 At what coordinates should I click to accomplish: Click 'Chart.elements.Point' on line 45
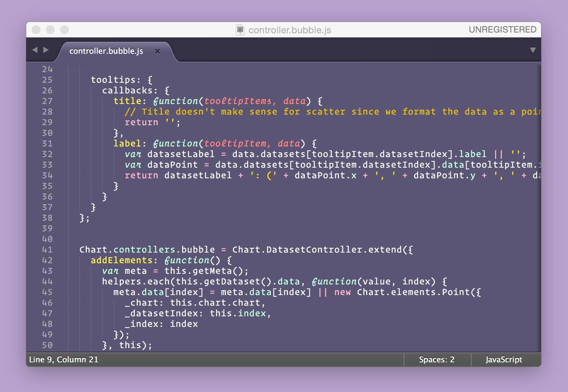[x=414, y=292]
